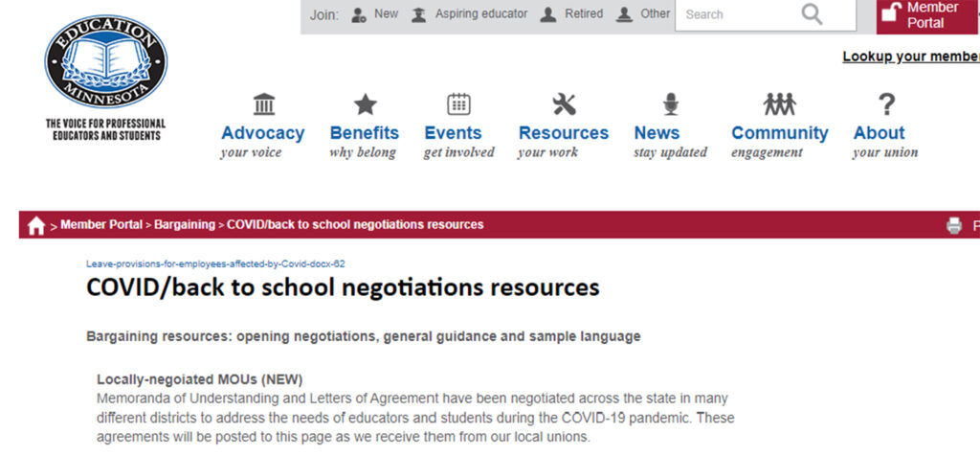Open the Member Portal button
The height and width of the screenshot is (456, 980).
[927, 15]
